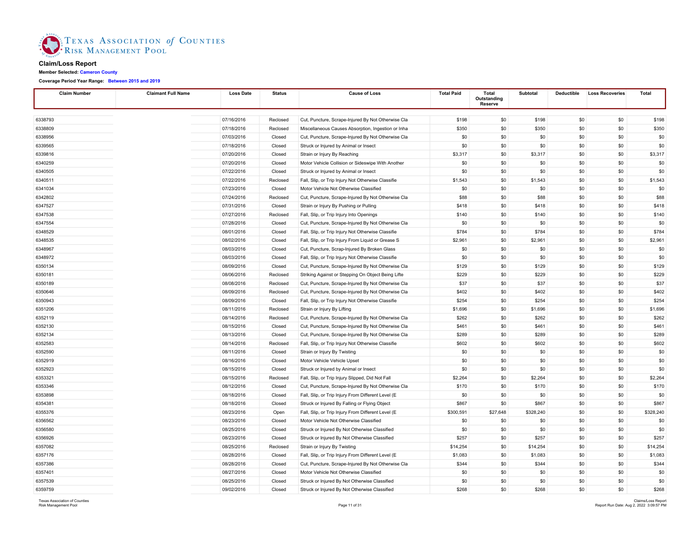
Task: Click the $14,254 value in Total Paid column
Action: (x=458, y=447)
